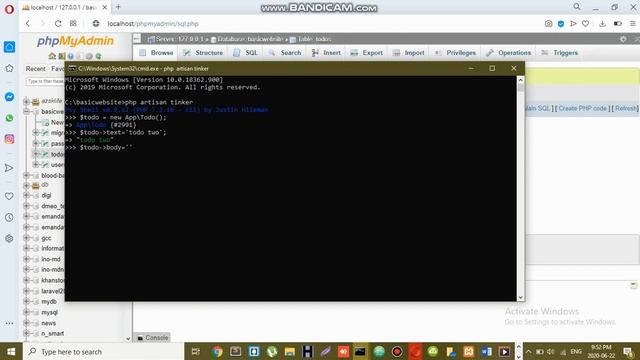
Task: Click cmd window scrollbar down arrow
Action: click(x=520, y=298)
